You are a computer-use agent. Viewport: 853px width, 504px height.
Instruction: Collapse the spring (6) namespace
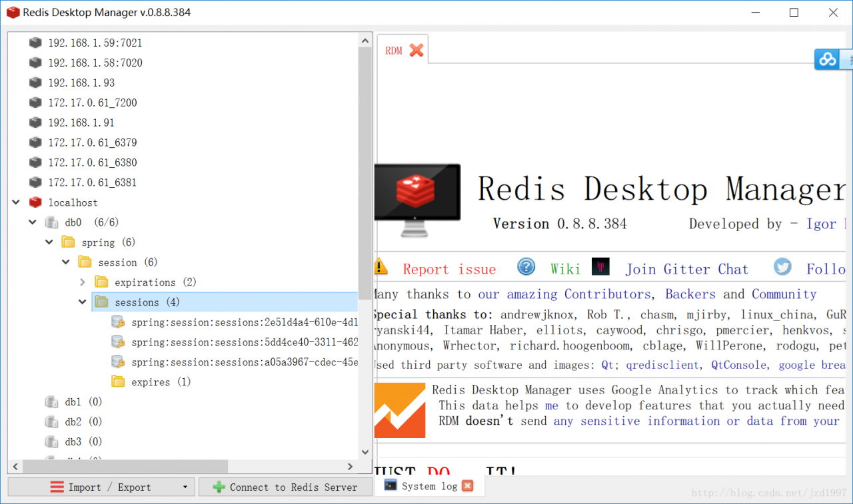coord(49,242)
